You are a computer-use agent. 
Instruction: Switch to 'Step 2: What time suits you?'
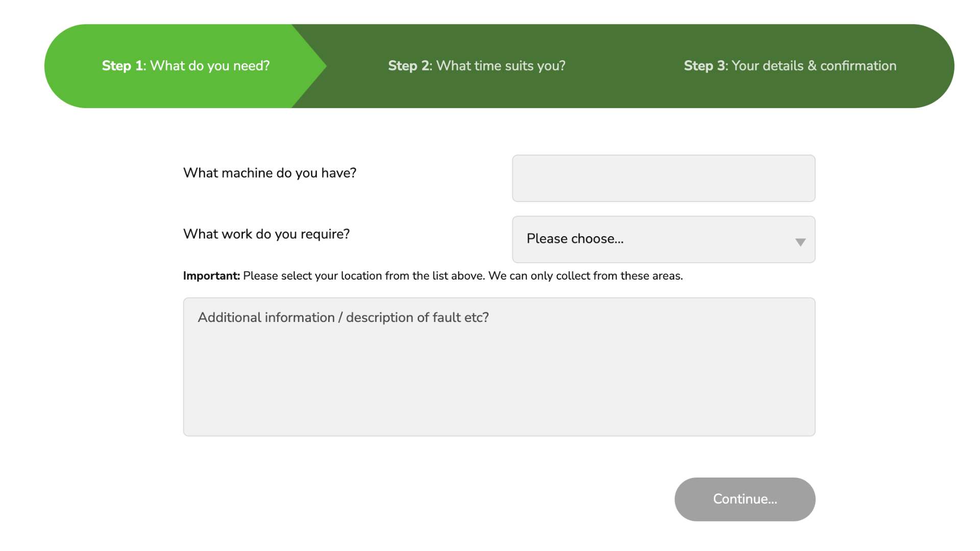coord(476,66)
